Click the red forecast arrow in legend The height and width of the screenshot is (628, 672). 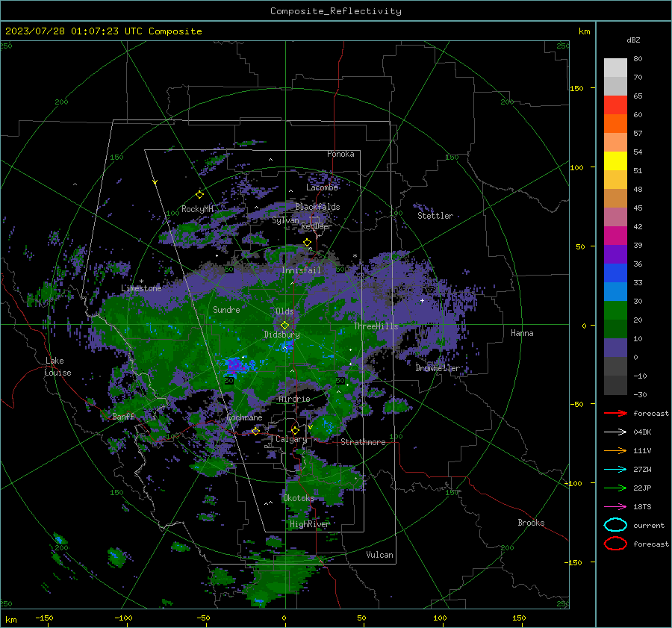[x=615, y=413]
